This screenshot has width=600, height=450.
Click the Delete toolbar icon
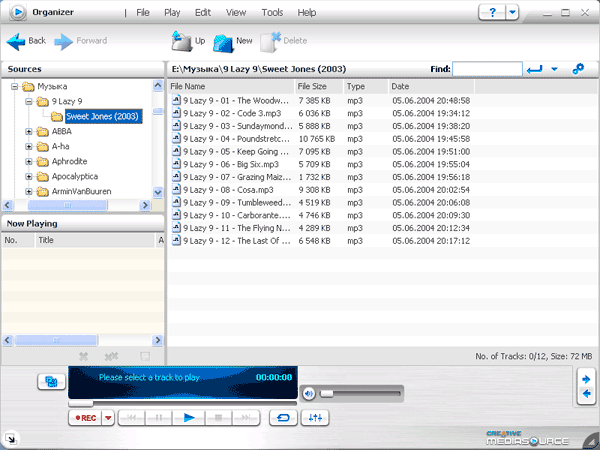tap(270, 42)
